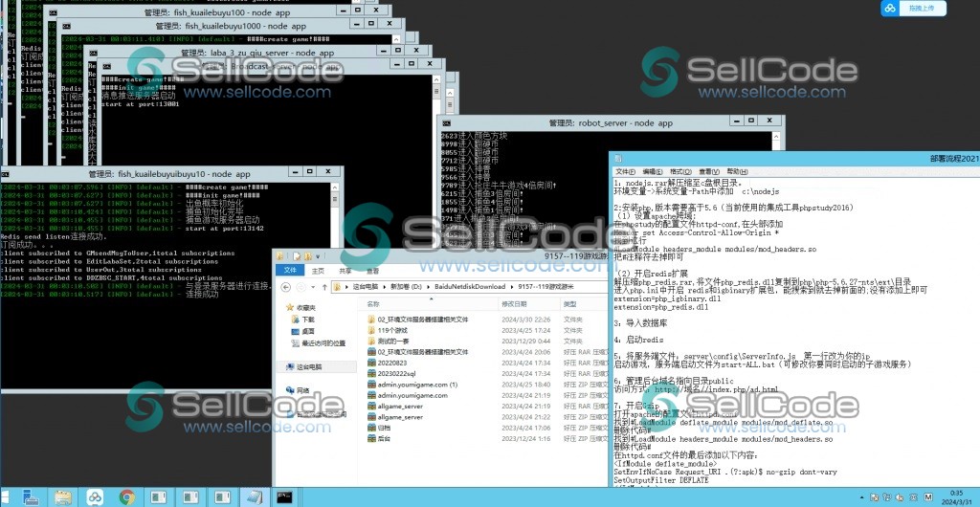Focus the laba_3_zu_qiu_server console title bar
980x507 pixels.
click(x=256, y=53)
